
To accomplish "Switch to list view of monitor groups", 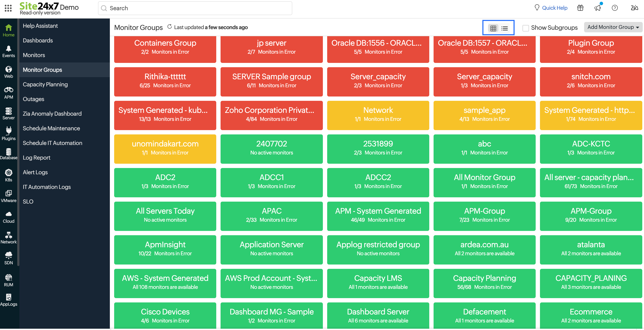I will coord(505,28).
